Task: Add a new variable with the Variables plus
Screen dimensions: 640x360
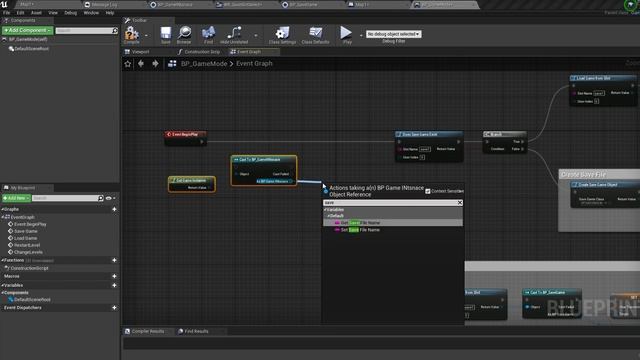Action: [x=114, y=285]
